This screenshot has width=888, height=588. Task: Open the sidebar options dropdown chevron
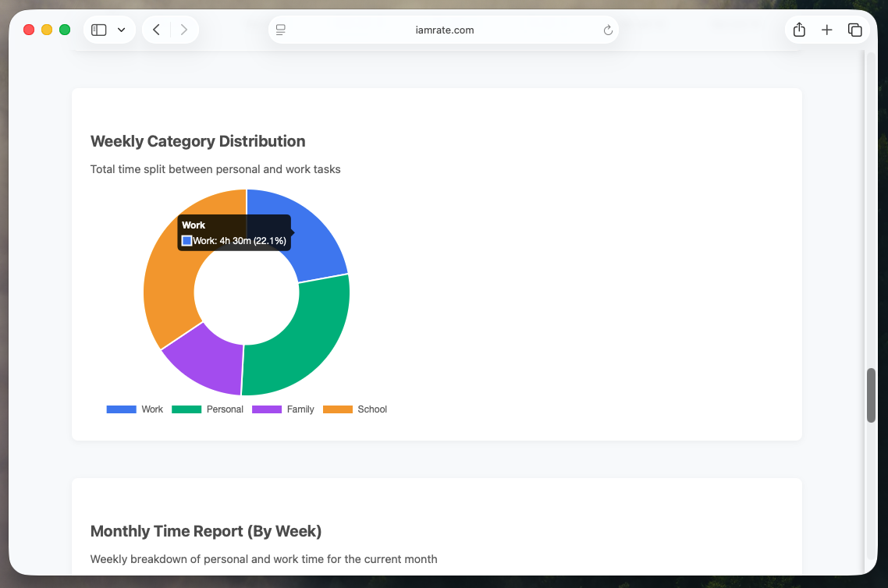121,30
